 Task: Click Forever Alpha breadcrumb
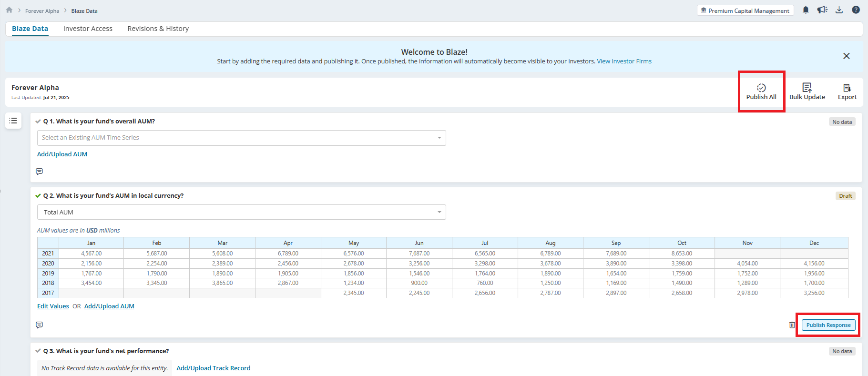(x=42, y=11)
